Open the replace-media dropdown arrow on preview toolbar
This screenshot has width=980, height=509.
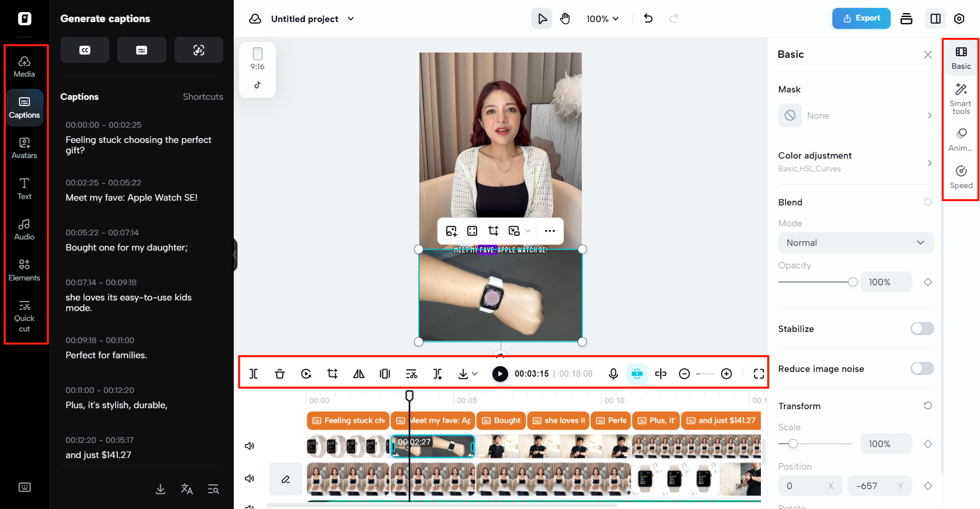(528, 231)
